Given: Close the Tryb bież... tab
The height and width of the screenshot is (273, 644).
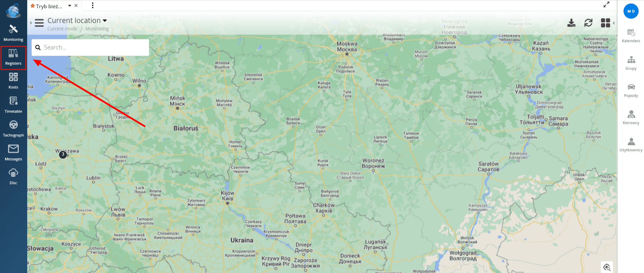Looking at the screenshot, I should [76, 5].
